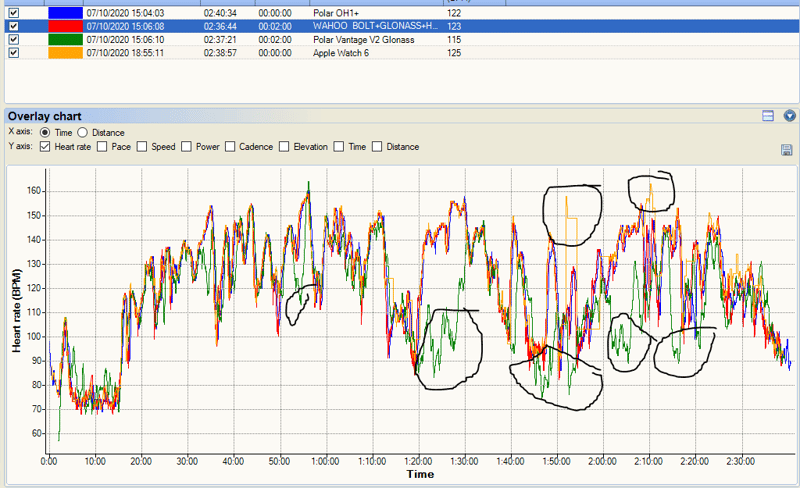Click the Overlay chart panel title
This screenshot has width=800, height=488.
(x=44, y=116)
